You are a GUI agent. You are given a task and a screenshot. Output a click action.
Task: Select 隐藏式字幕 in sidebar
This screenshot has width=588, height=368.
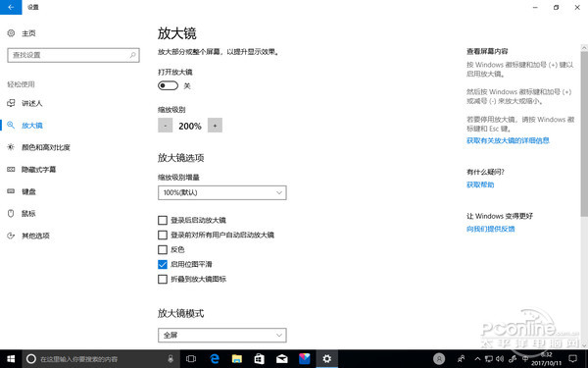pos(38,170)
